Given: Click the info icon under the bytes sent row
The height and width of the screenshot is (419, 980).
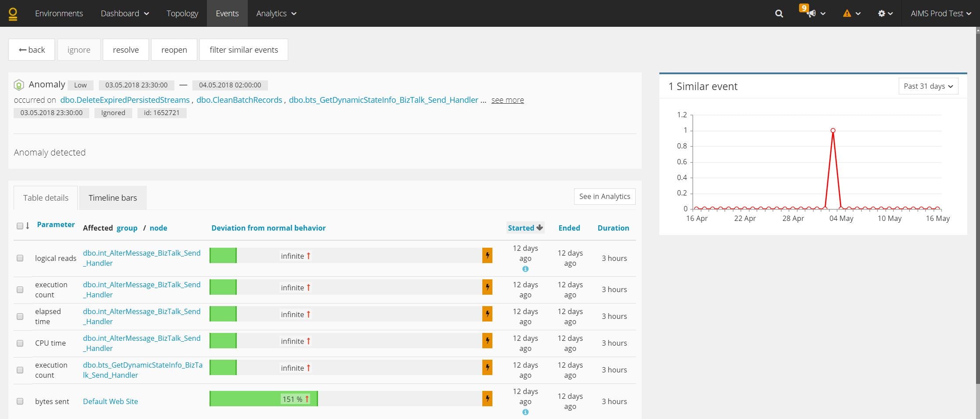Looking at the screenshot, I should (525, 412).
